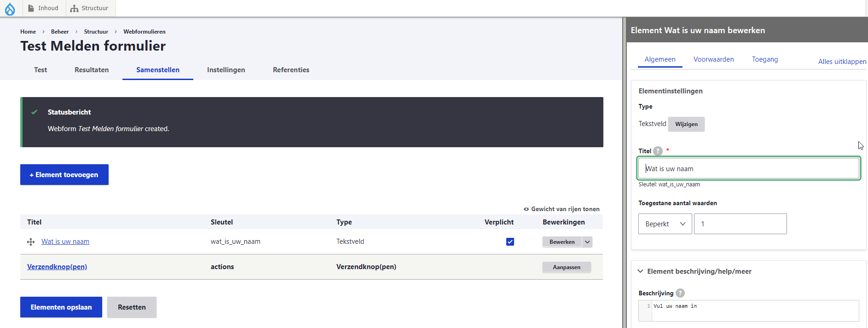The width and height of the screenshot is (868, 328).
Task: Click the drag handle for Wat is uw naam
Action: [31, 242]
